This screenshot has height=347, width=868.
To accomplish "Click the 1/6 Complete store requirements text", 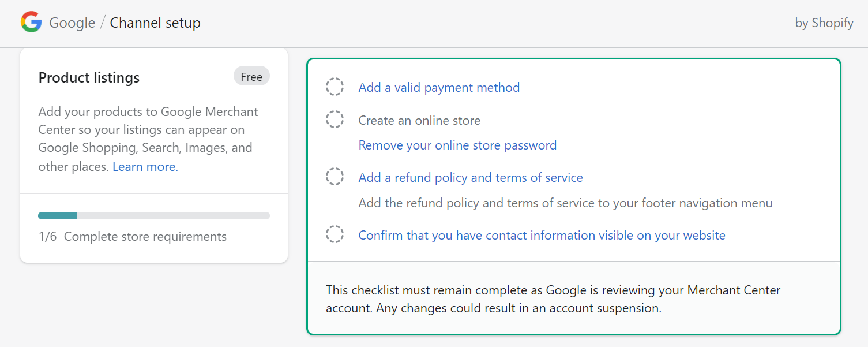I will [x=133, y=236].
